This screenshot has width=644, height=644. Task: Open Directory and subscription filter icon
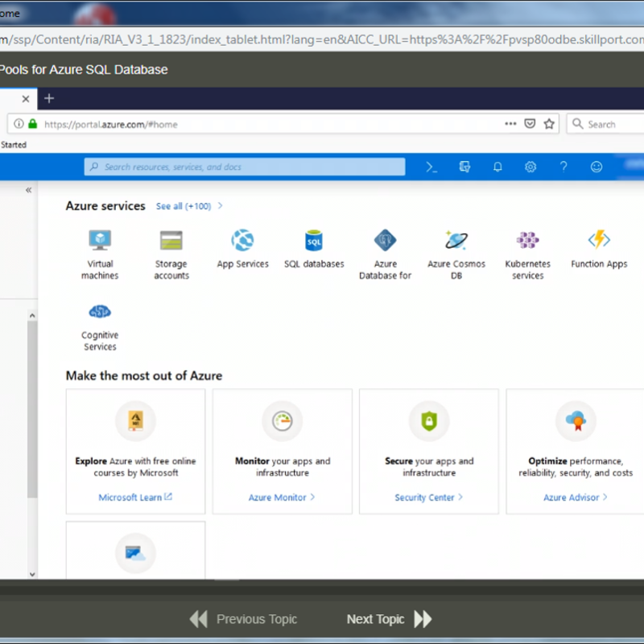[464, 167]
